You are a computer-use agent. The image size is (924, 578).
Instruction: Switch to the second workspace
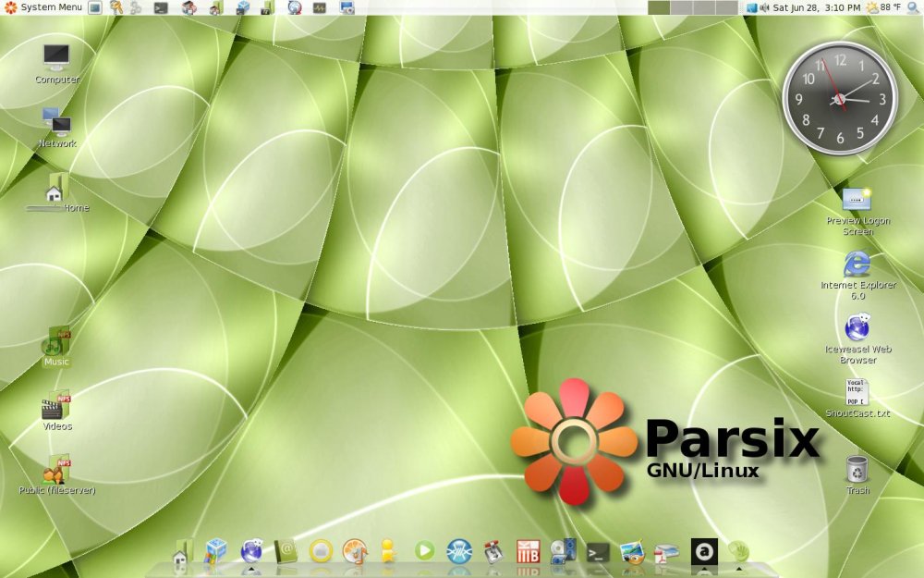point(681,7)
